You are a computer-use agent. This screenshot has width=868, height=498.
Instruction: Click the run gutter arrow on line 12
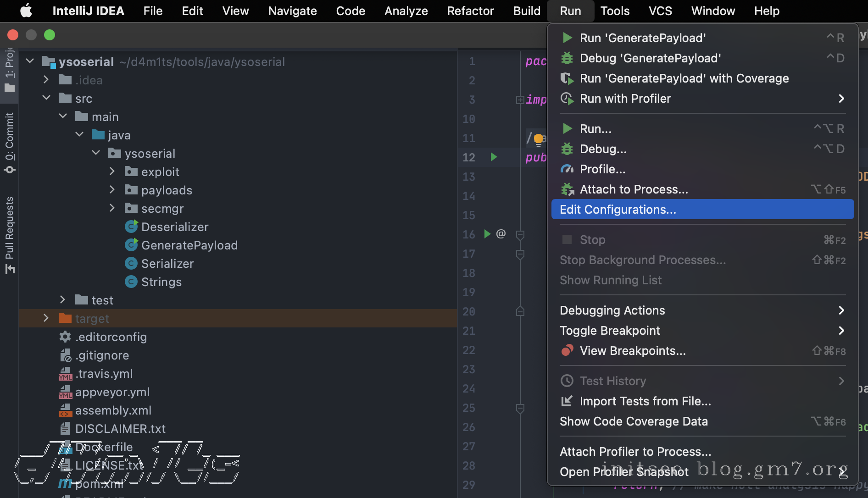coord(494,157)
